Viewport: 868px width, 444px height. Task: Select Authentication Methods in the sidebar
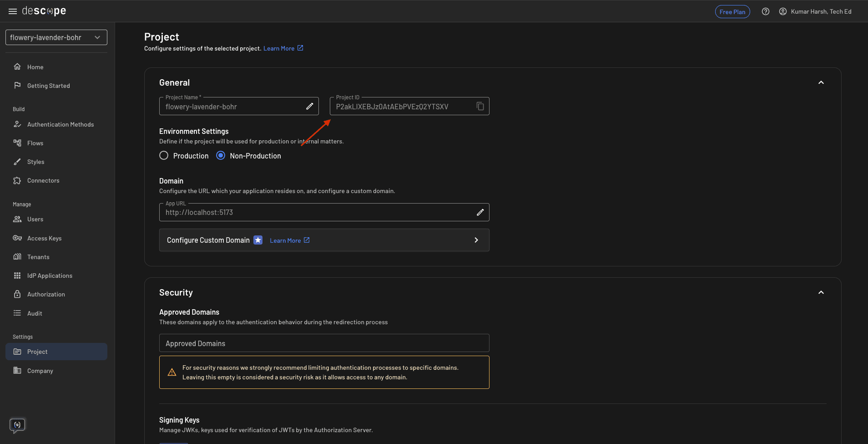click(x=60, y=124)
